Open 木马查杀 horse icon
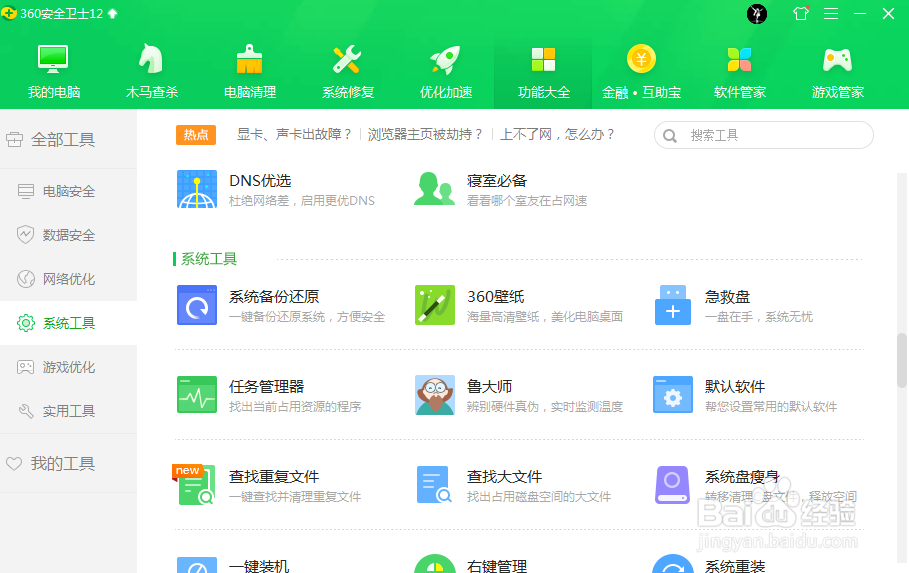Screen dimensions: 909x573 151,59
